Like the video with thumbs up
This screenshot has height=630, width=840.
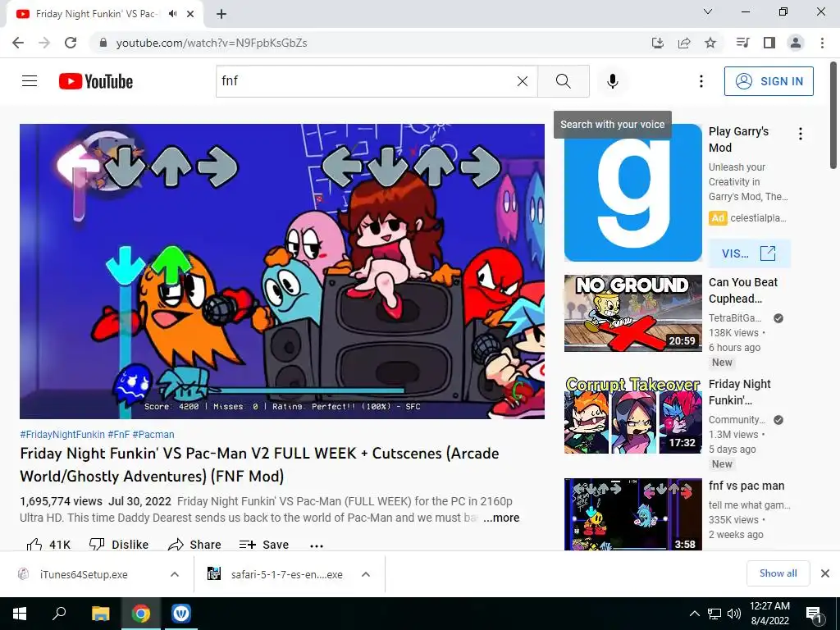click(x=48, y=545)
